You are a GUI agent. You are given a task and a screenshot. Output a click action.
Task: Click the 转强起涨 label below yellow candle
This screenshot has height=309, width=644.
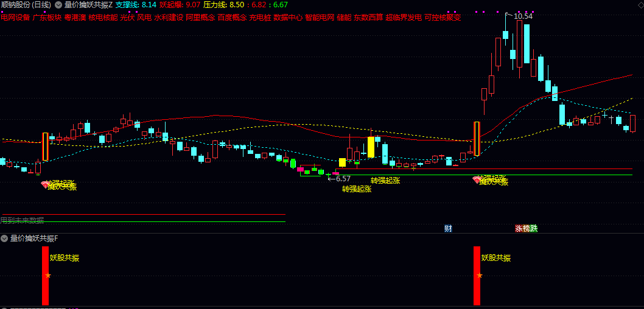tap(385, 180)
